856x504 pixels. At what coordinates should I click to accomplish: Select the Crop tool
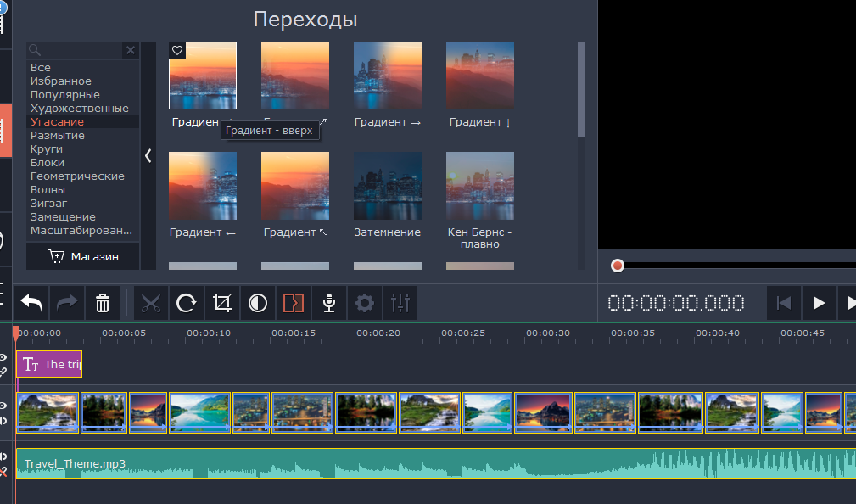(222, 303)
